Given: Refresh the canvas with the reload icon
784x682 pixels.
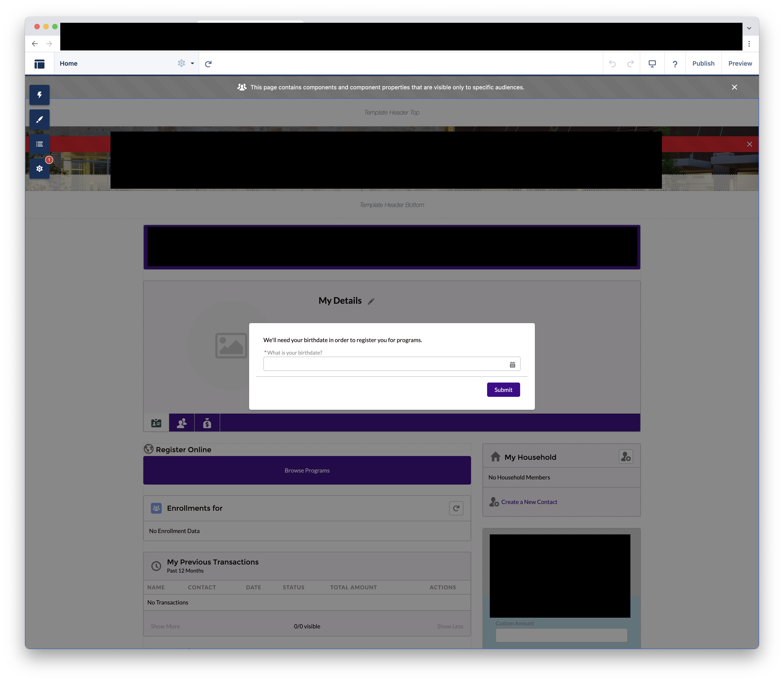Looking at the screenshot, I should click(208, 63).
